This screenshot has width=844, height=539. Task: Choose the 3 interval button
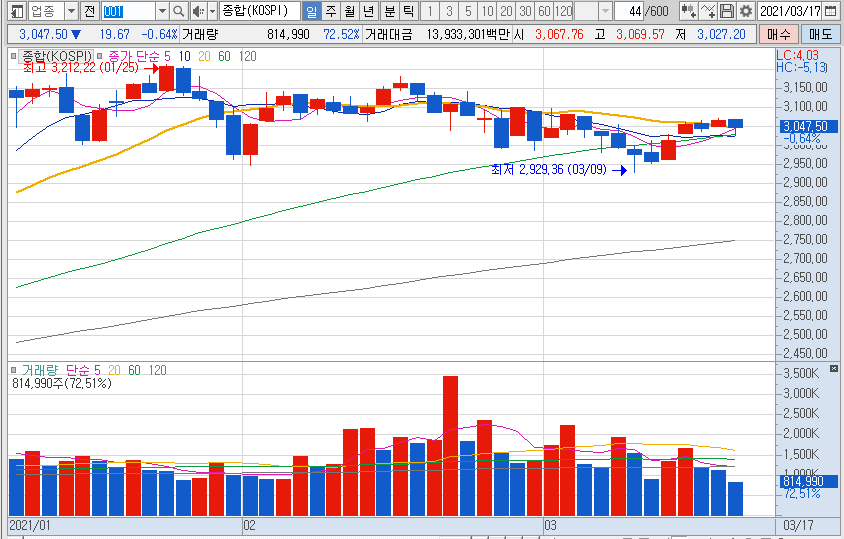449,10
